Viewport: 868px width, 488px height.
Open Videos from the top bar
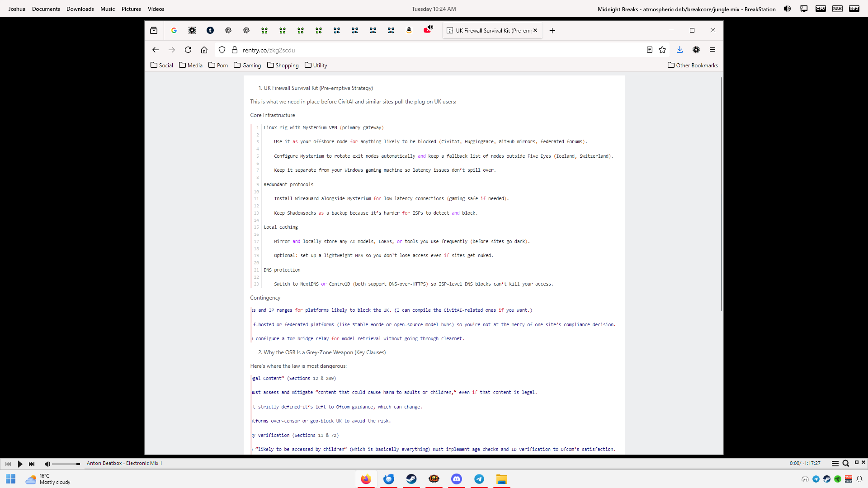point(156,9)
